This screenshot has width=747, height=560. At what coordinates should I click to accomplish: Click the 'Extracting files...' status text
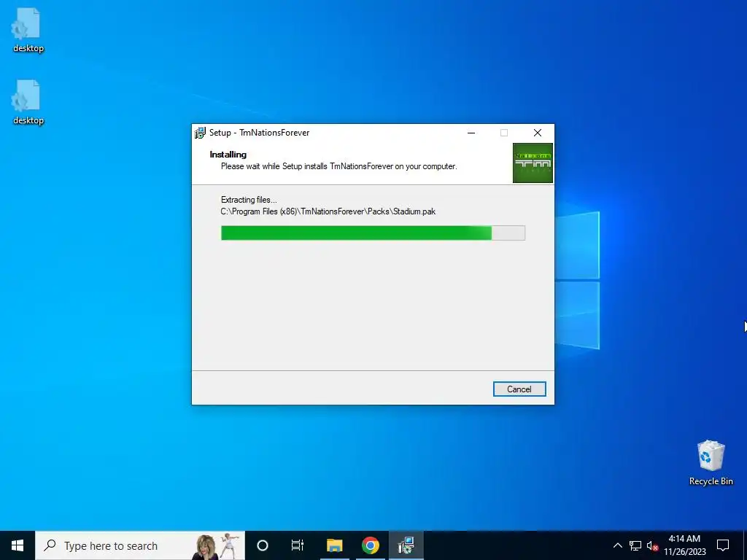tap(249, 200)
